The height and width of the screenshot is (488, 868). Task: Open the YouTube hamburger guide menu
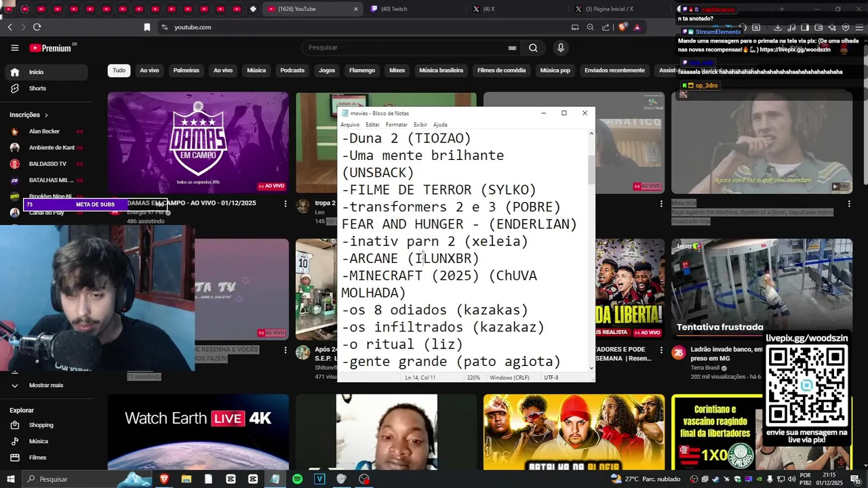[x=14, y=47]
